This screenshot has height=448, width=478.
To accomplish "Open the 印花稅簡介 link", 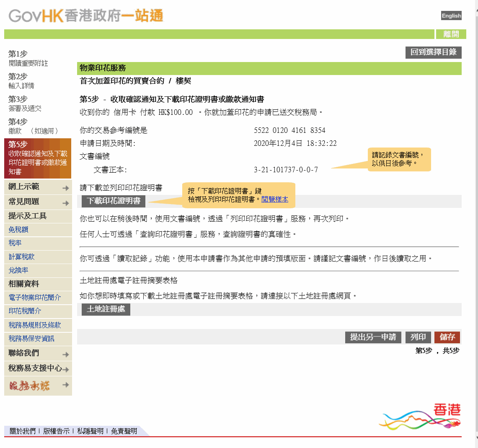I will 25,311.
